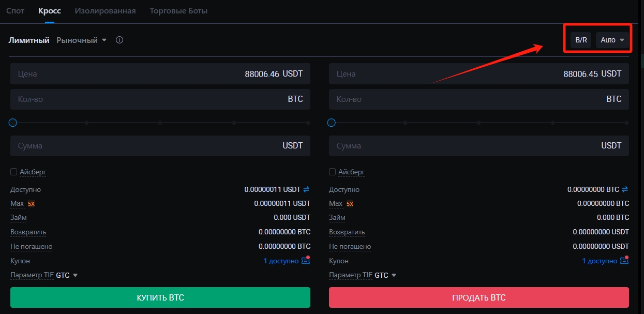Click the B/R borrow-repay button
The height and width of the screenshot is (314, 644).
coord(581,40)
